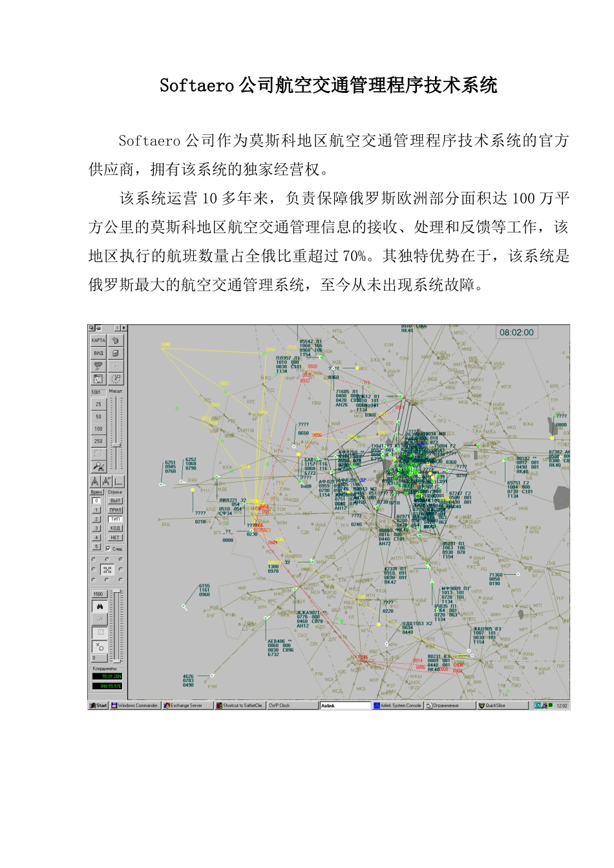614x868 pixels.
Task: Select time value 5
Action: 96,546
